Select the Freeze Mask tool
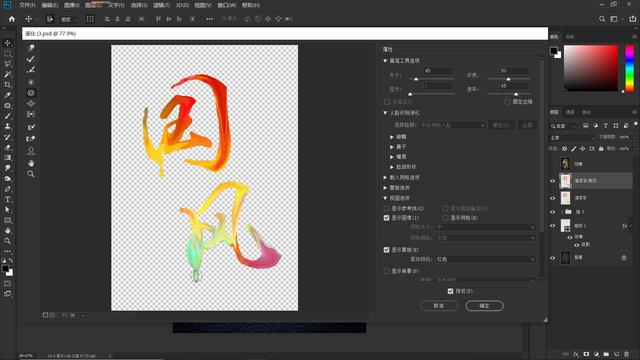Image resolution: width=640 pixels, height=360 pixels. [x=31, y=127]
